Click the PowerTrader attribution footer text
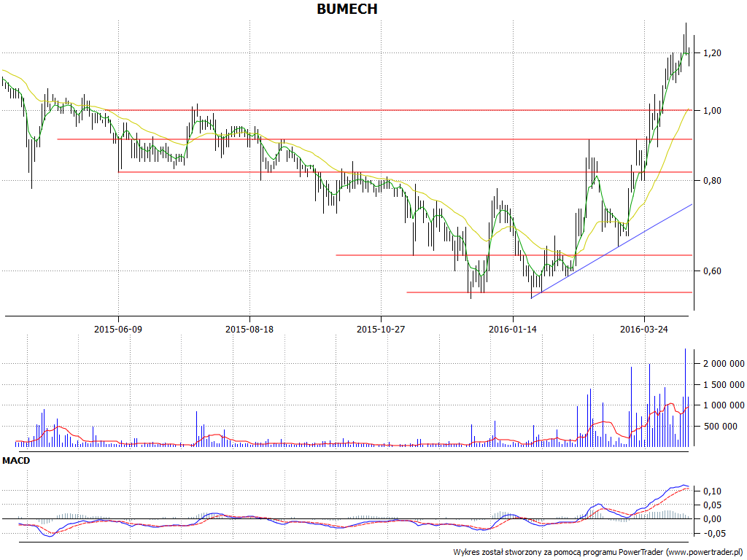Viewport: 747px width, 560px height. (x=599, y=552)
